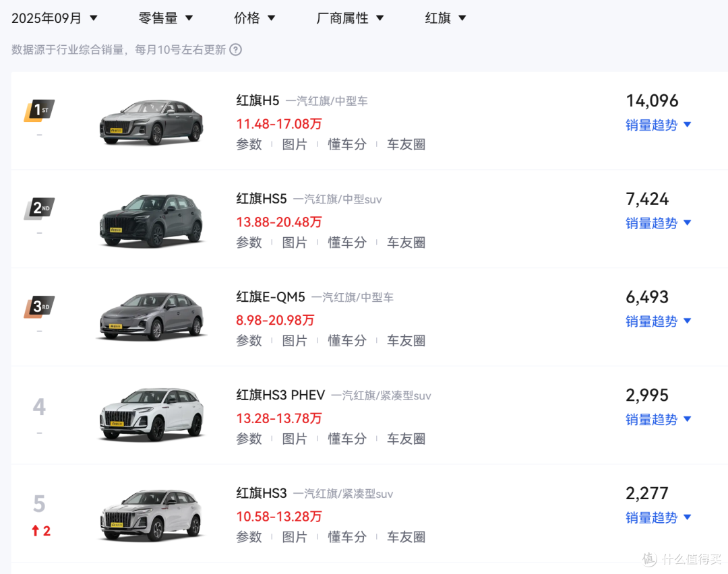Image resolution: width=728 pixels, height=574 pixels.
Task: Open 车友圈 for 红旗E-QM5
Action: (x=406, y=341)
